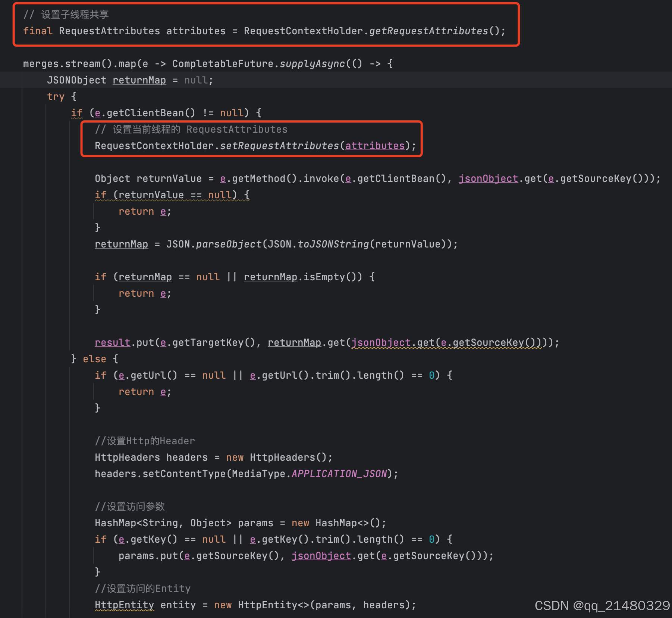
Task: Click the 'setRequestAttributes' method call
Action: click(x=280, y=146)
